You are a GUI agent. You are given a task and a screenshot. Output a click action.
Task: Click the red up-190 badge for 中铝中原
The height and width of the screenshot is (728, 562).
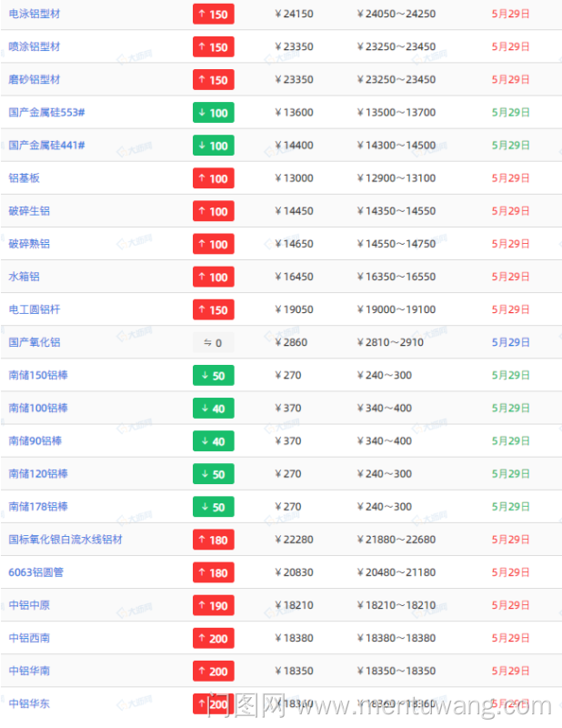213,605
